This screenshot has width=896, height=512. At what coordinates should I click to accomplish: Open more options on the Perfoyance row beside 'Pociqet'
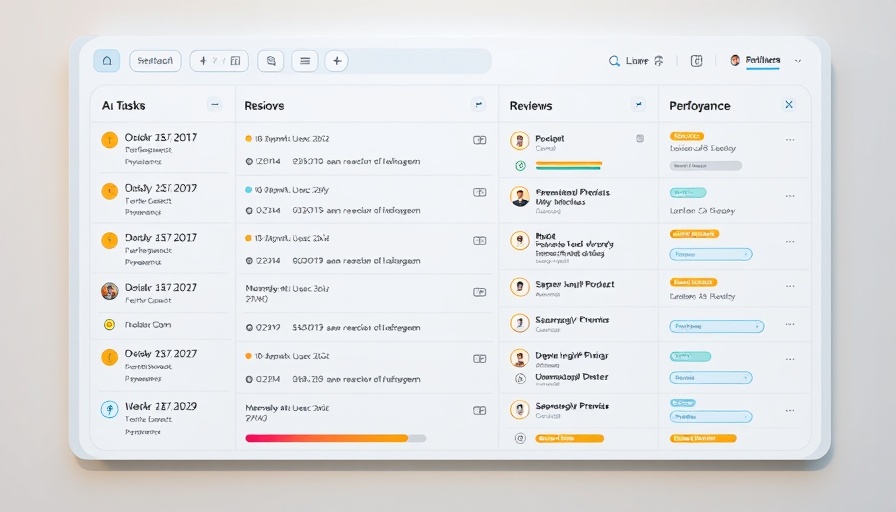(x=790, y=140)
